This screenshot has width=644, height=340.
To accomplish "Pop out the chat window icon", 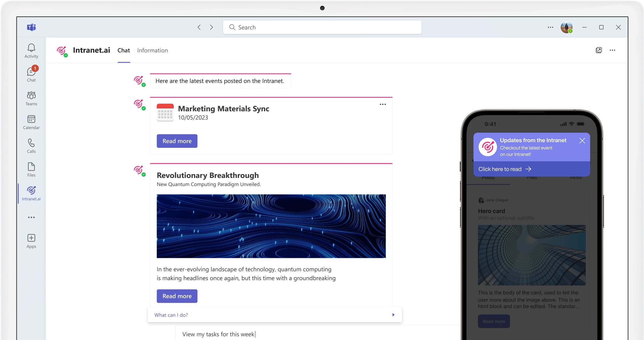I will [x=599, y=50].
